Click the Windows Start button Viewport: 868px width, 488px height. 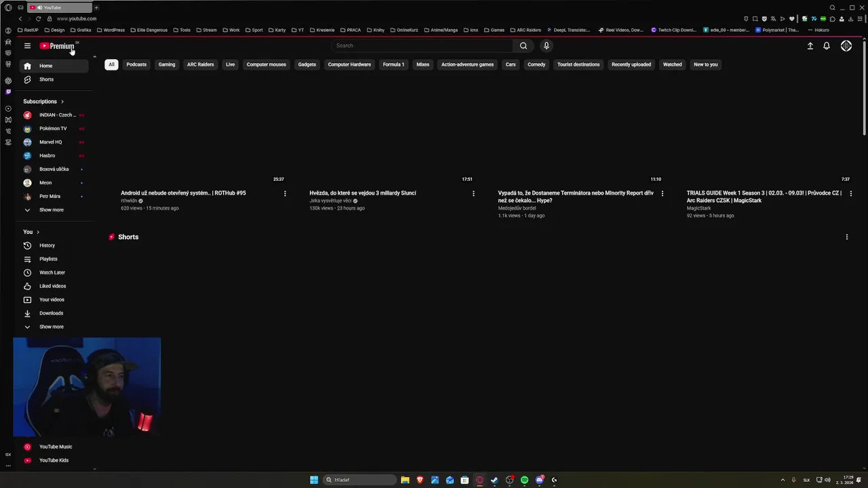point(314,480)
